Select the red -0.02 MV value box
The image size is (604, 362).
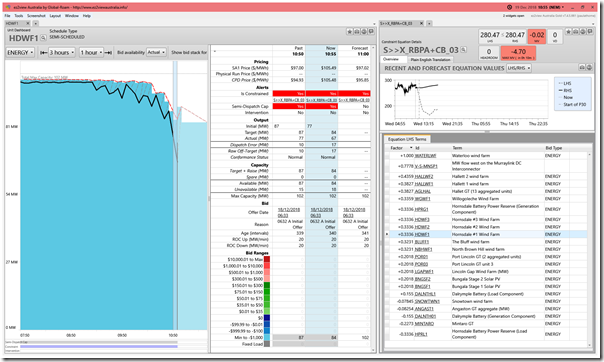click(537, 36)
